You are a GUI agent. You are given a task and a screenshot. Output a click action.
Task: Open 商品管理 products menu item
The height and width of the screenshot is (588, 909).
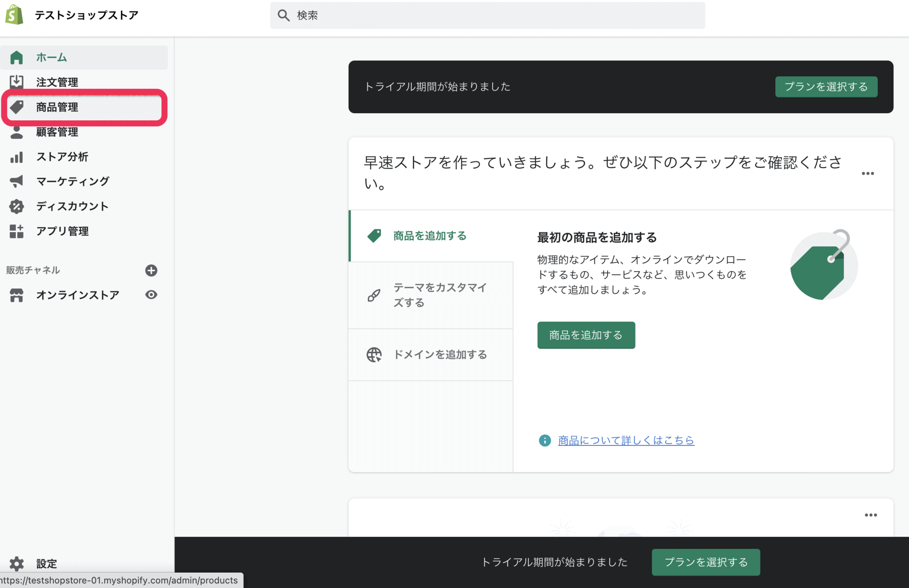point(57,107)
